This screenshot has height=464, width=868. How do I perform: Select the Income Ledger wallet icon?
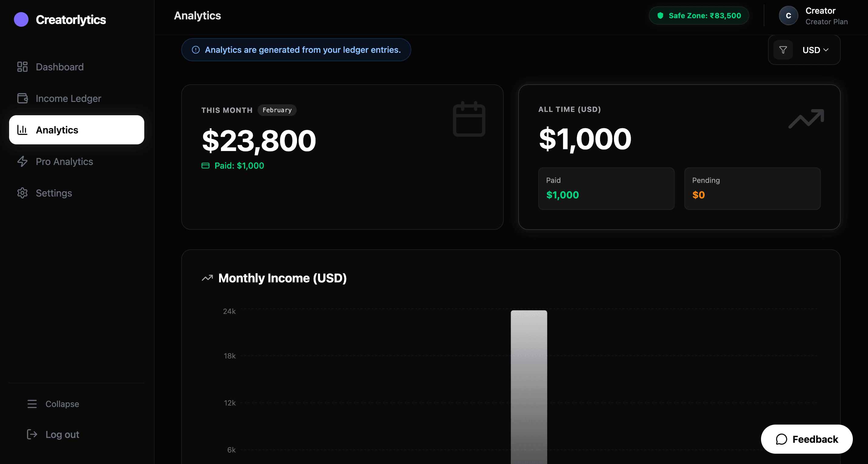point(22,98)
